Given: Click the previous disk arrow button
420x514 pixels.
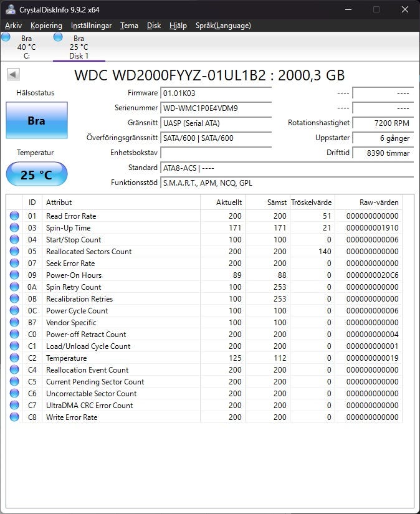Looking at the screenshot, I should coord(14,74).
